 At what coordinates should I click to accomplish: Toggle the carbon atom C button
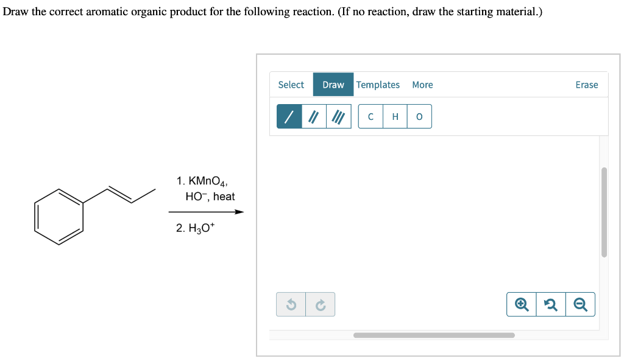pyautogui.click(x=370, y=116)
